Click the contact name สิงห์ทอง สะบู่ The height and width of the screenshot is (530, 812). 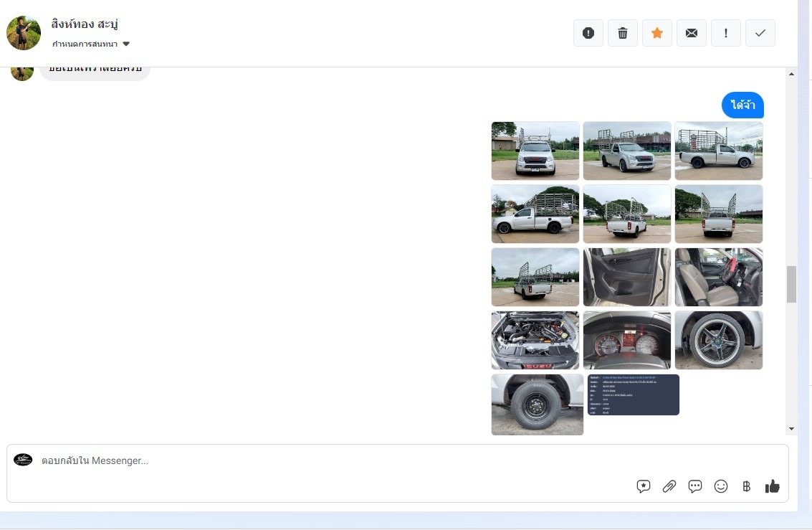click(x=85, y=24)
